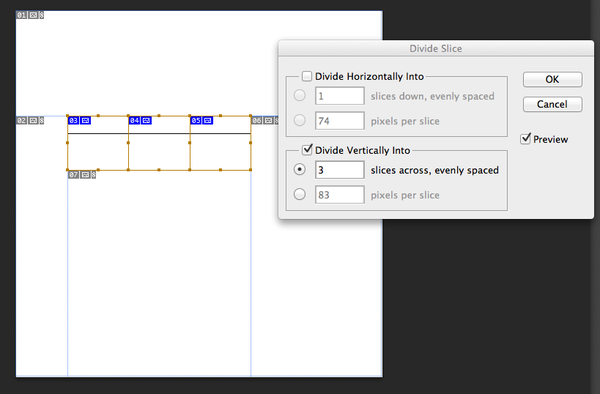The height and width of the screenshot is (394, 600).
Task: Toggle the Preview checkbox
Action: 526,138
